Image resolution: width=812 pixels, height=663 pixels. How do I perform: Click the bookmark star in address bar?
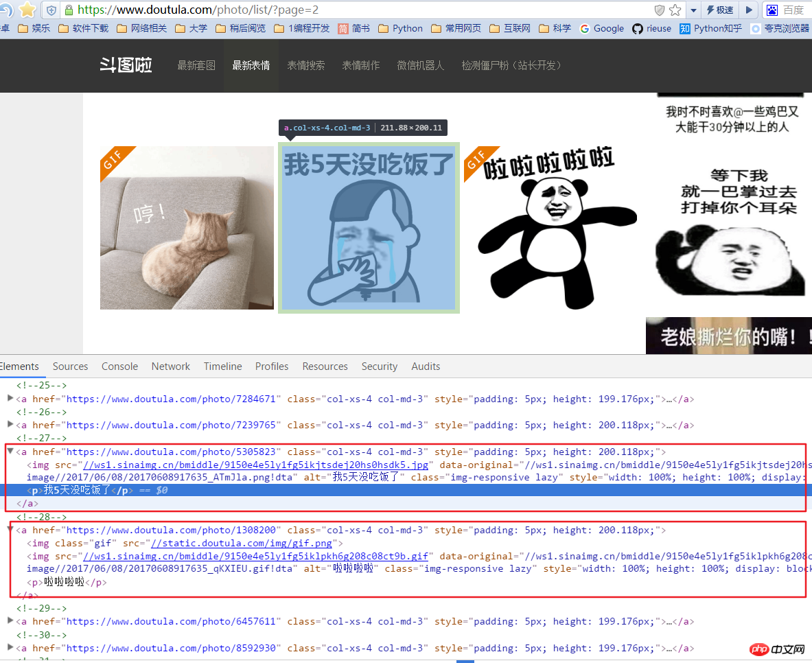(675, 10)
